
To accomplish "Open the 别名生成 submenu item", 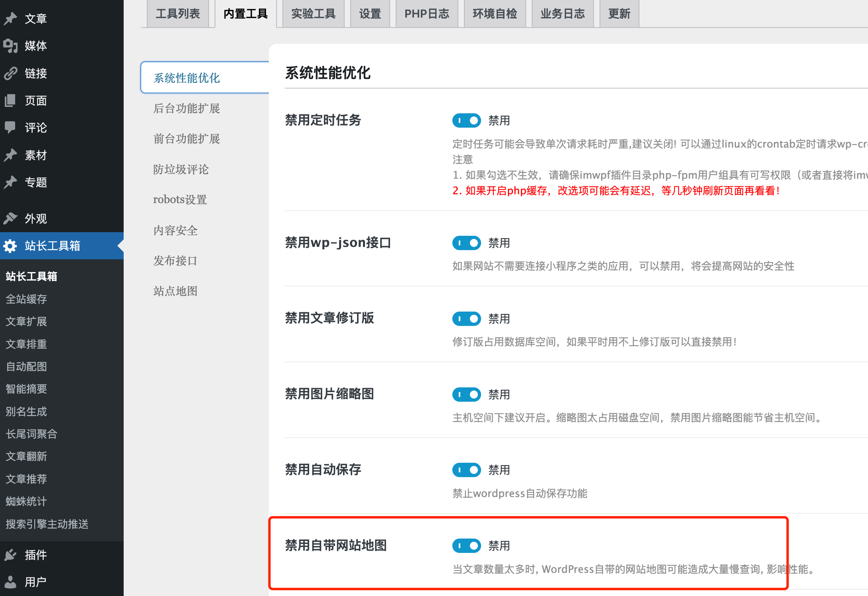I will [x=26, y=412].
